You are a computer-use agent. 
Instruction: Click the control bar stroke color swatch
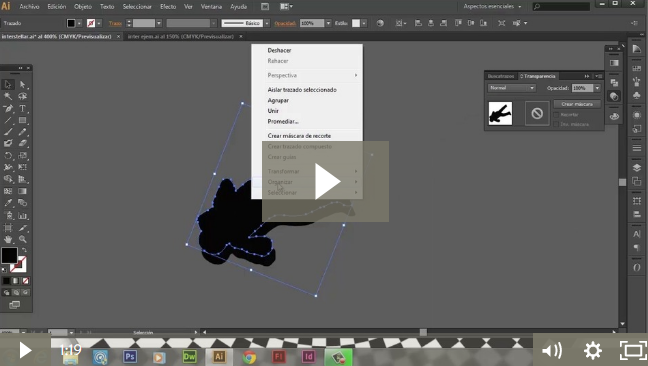[91, 23]
